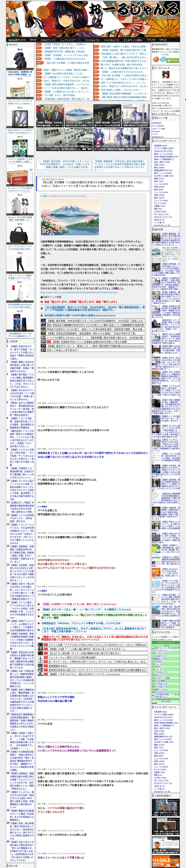Click the >>464 reply anchor
This screenshot has height=868, width=186.
(42, 506)
